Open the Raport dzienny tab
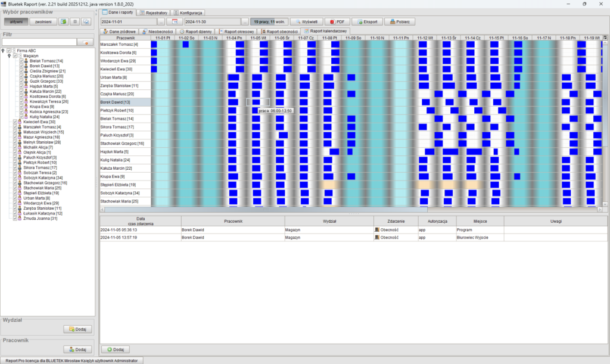610x364 pixels. point(197,31)
